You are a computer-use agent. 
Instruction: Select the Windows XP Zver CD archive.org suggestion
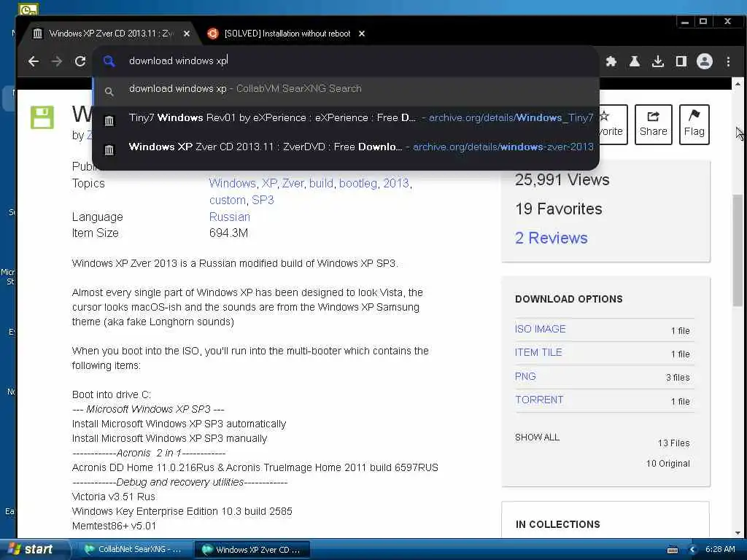click(x=346, y=147)
